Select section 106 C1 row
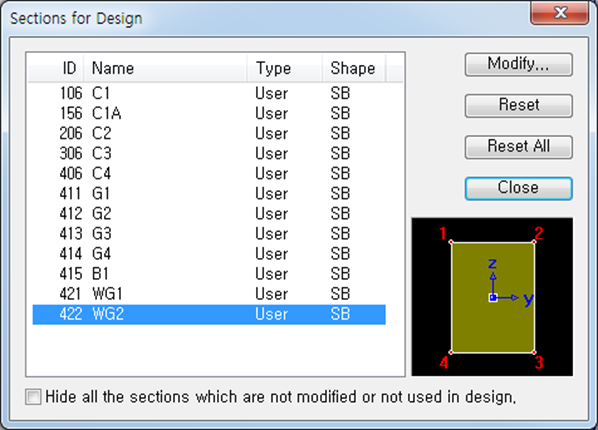The image size is (598, 430). pos(209,93)
